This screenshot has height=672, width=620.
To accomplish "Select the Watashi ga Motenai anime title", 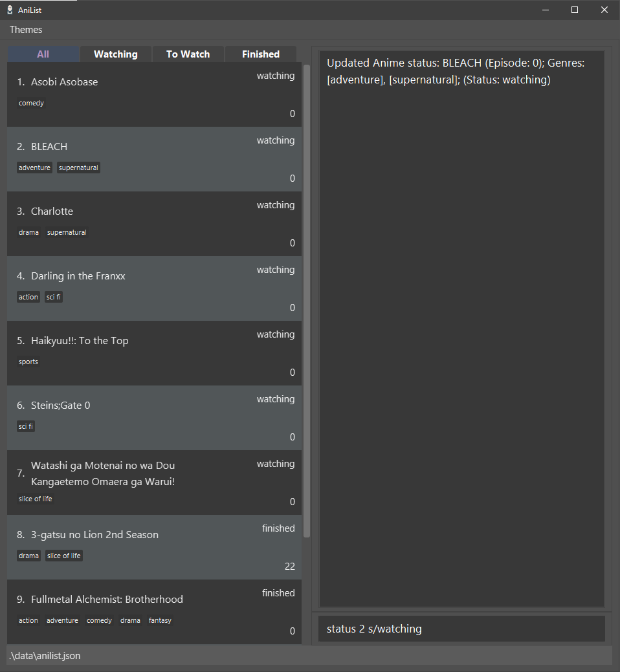I will coord(103,473).
